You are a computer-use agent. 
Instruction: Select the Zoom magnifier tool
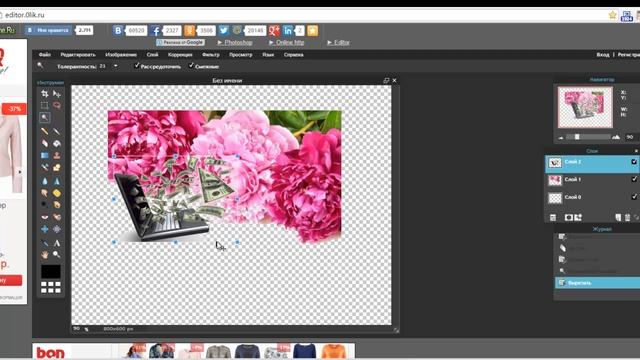click(x=57, y=255)
